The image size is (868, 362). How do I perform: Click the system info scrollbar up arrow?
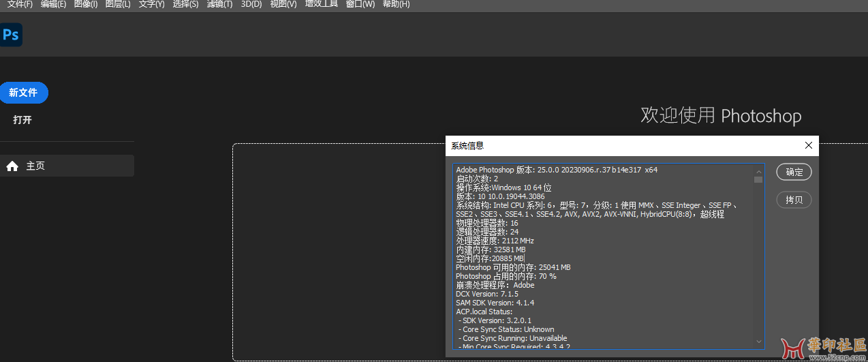click(x=758, y=171)
